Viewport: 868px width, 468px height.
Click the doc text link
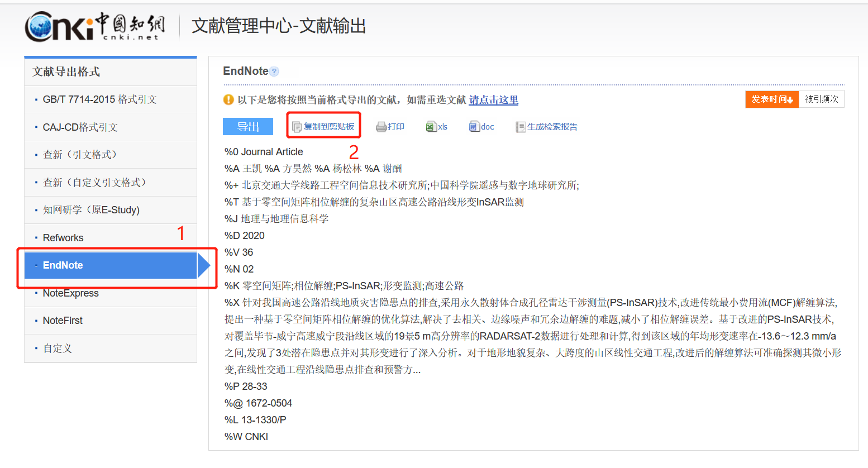click(488, 127)
